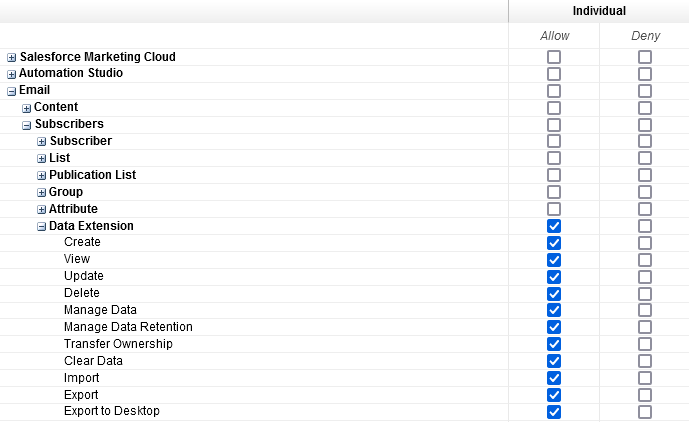Uncheck Allow for Transfer Ownership
This screenshot has width=689, height=422.
click(554, 344)
